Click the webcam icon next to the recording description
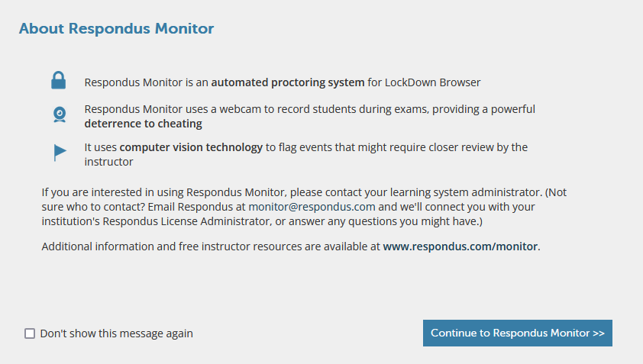The image size is (643, 364). pyautogui.click(x=60, y=114)
